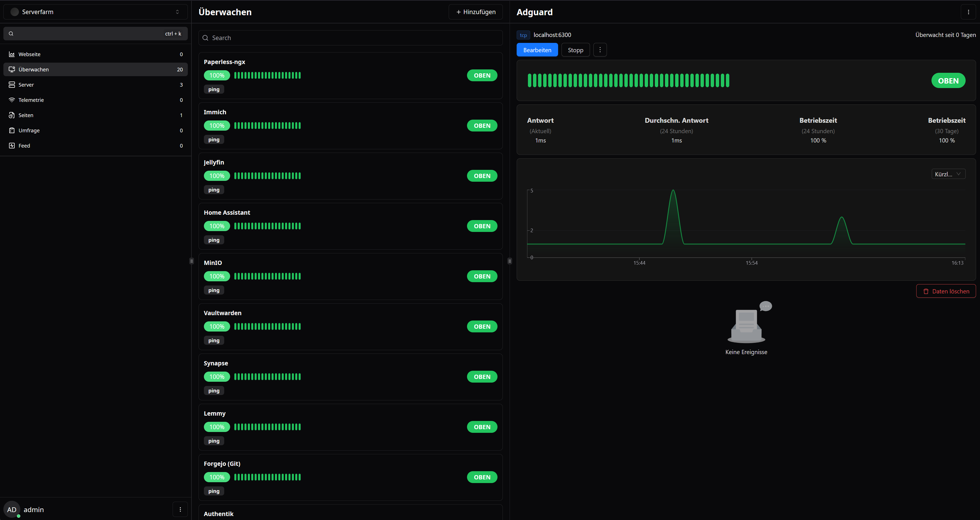Open the Webseite section in sidebar
Viewport: 980px width, 520px height.
pos(96,54)
